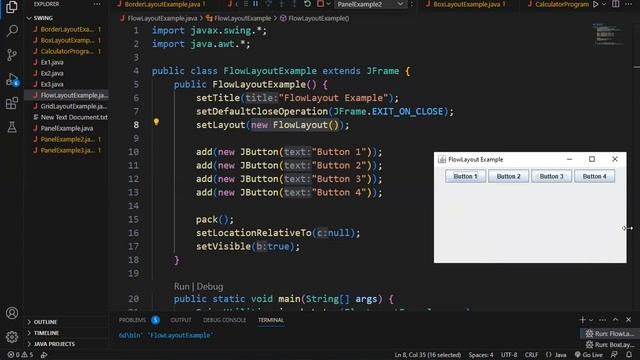Open GridLayoutExample.java in explorer
The height and width of the screenshot is (360, 640).
73,107
